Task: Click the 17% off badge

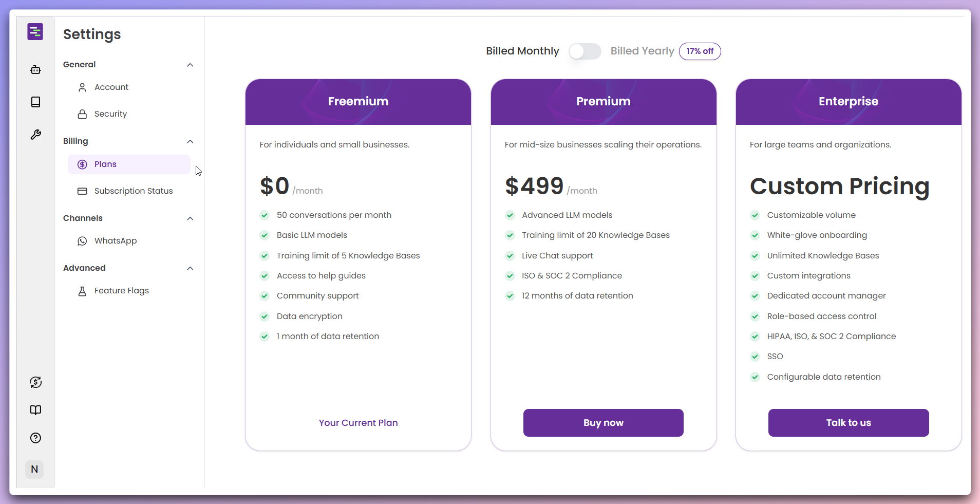Action: [x=700, y=51]
